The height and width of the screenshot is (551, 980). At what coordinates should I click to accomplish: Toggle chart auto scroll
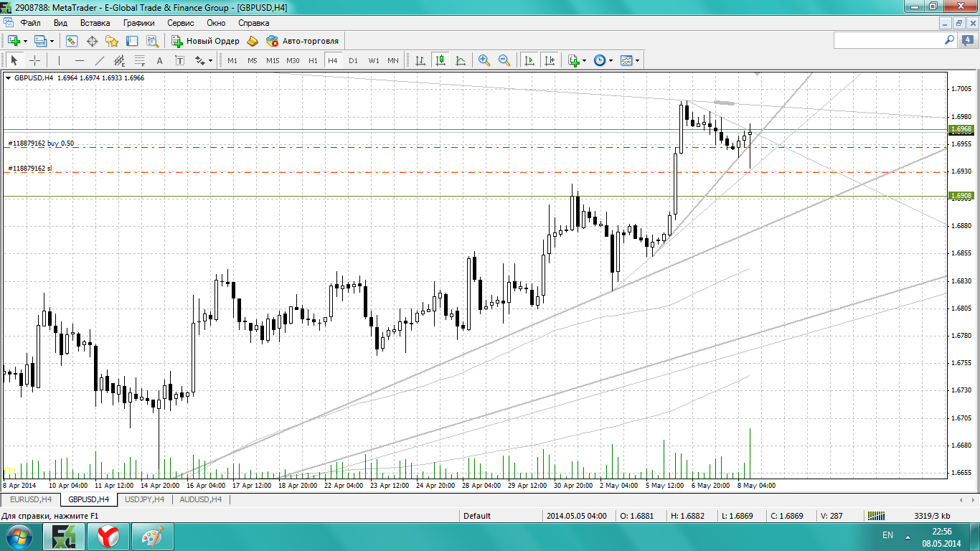click(529, 60)
